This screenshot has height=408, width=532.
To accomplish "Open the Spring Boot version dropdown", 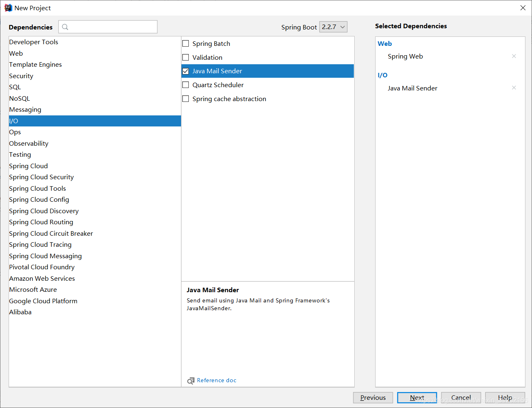I will [x=333, y=27].
